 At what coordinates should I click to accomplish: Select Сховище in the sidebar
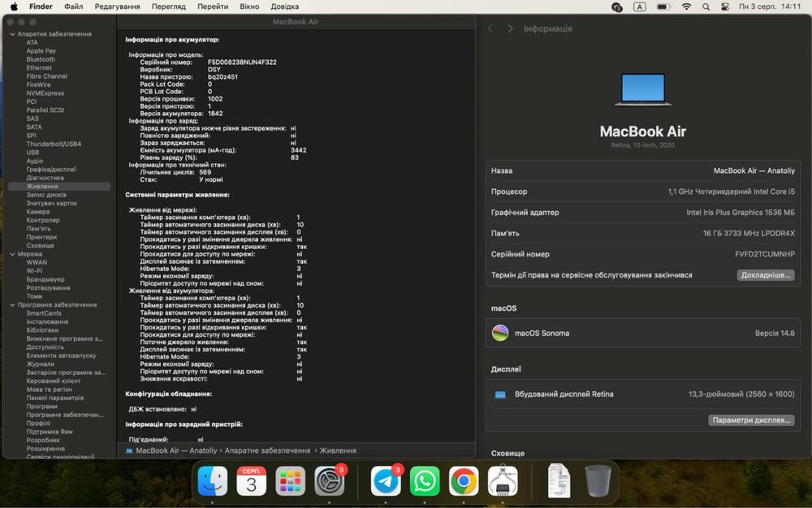(x=40, y=246)
